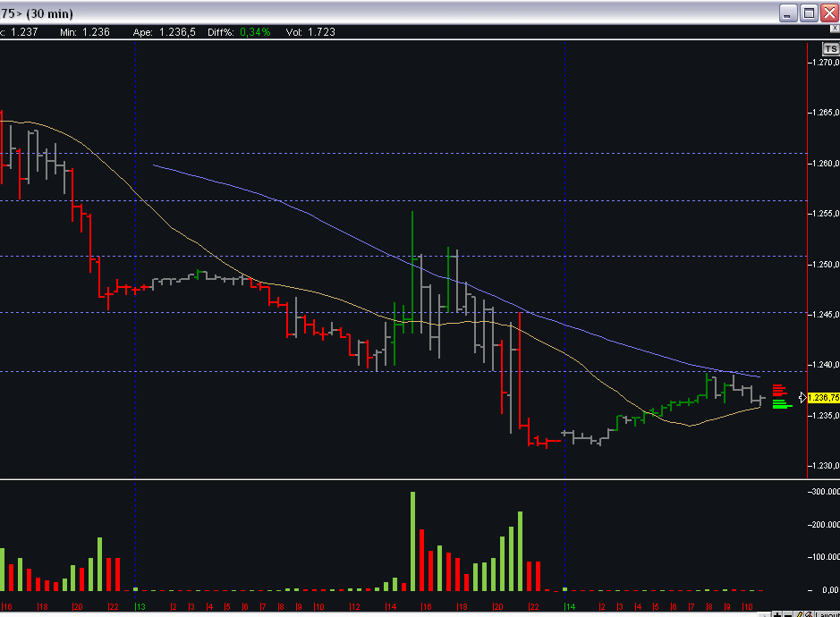The image size is (840, 617).
Task: Minimize the 30 min chart window
Action: (787, 13)
